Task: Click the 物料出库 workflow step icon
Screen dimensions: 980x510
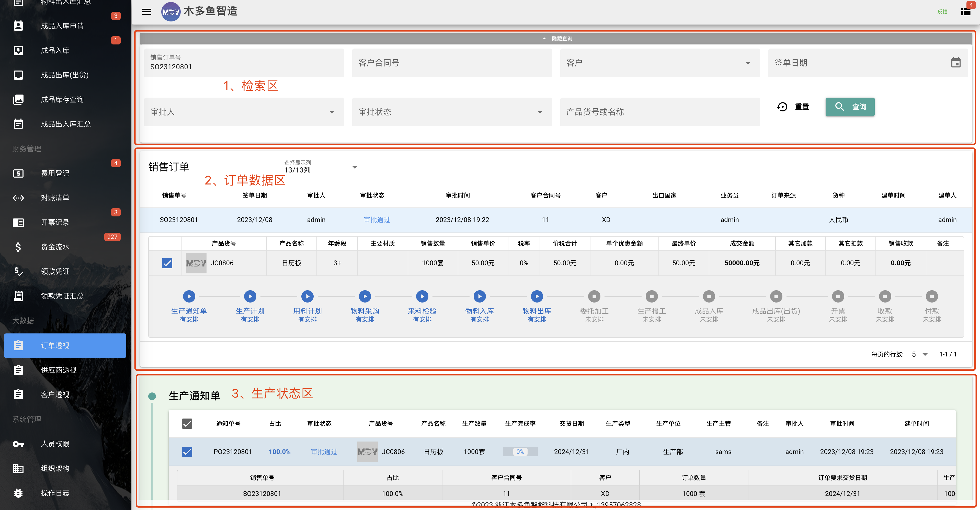Action: [537, 296]
